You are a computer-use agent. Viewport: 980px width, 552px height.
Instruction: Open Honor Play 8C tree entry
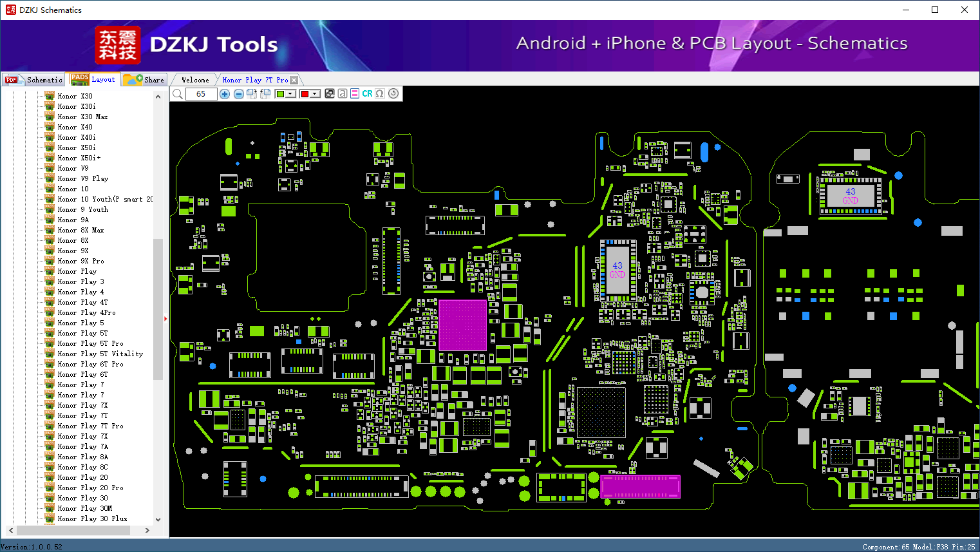tap(82, 467)
